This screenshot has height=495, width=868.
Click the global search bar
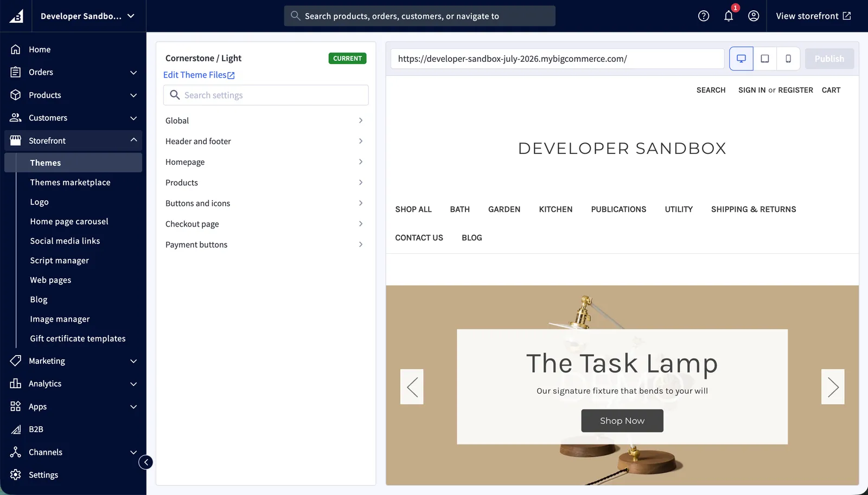tap(419, 16)
